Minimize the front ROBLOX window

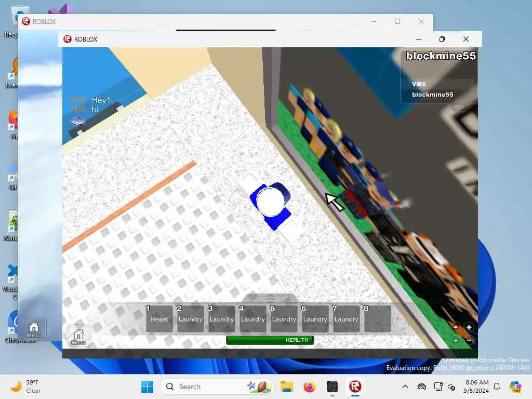pos(419,39)
